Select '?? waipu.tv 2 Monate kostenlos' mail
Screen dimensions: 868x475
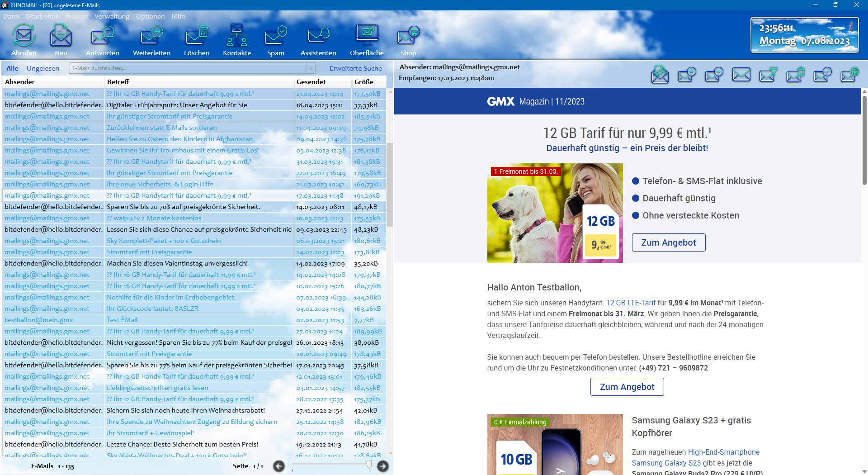[x=194, y=218]
